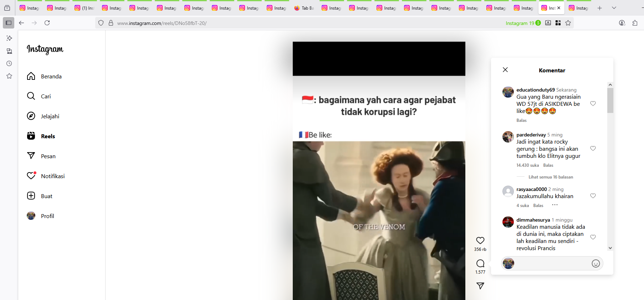This screenshot has width=644, height=300.
Task: Toggle the browser sidebar button
Action: (x=9, y=23)
